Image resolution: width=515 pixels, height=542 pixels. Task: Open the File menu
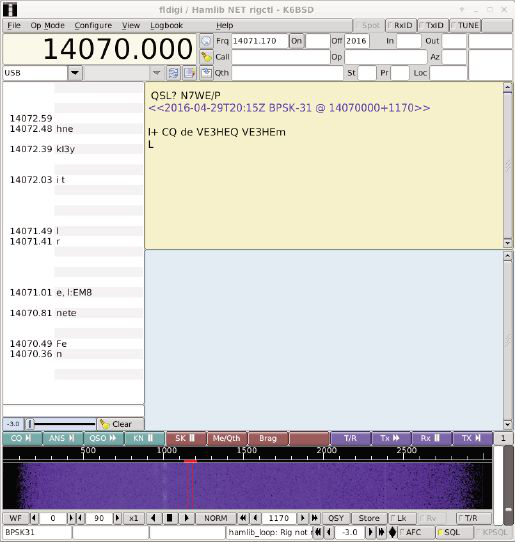tap(14, 25)
